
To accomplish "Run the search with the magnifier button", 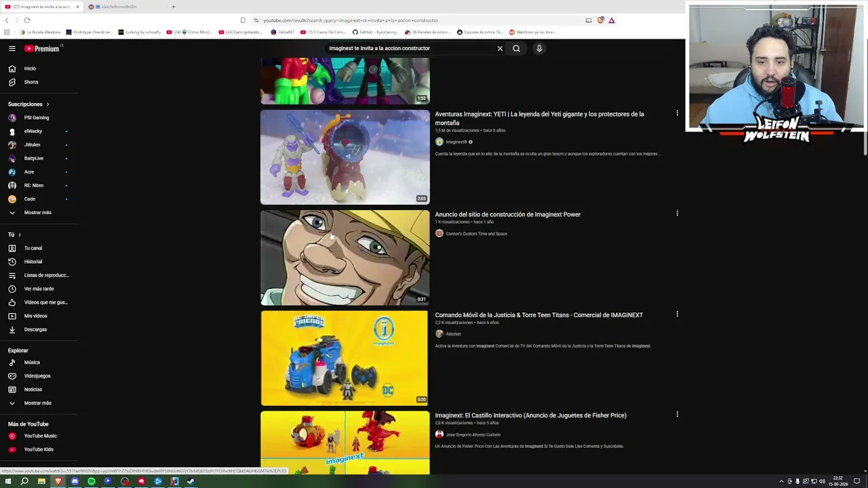I will [x=516, y=48].
